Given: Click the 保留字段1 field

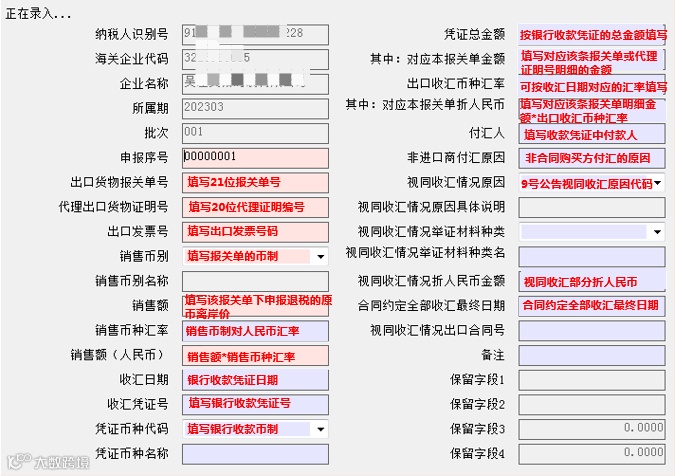Looking at the screenshot, I should click(x=592, y=380).
